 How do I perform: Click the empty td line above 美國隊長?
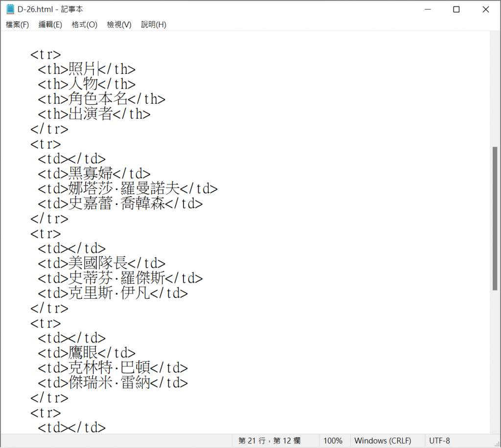click(x=71, y=248)
